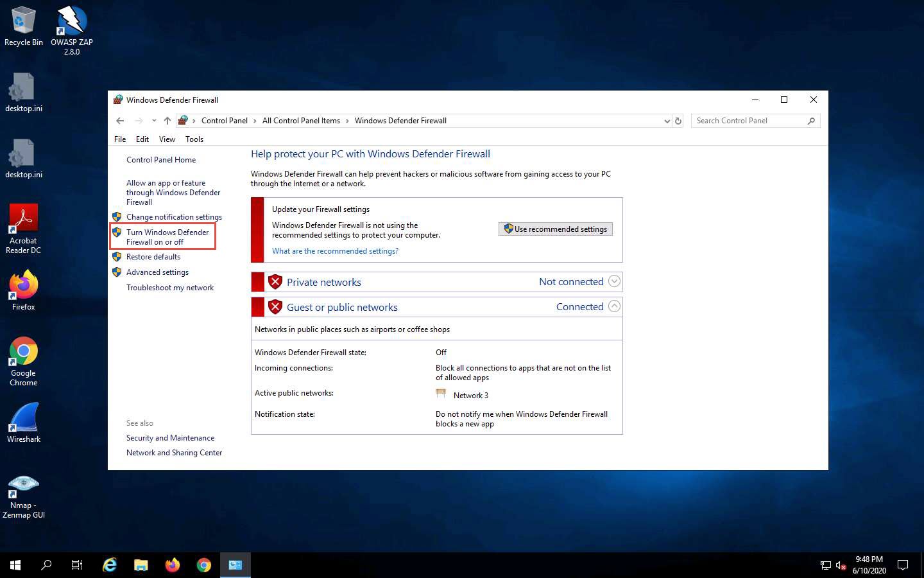Expand breadcrumb arrow after All Control Panel Items

point(347,121)
